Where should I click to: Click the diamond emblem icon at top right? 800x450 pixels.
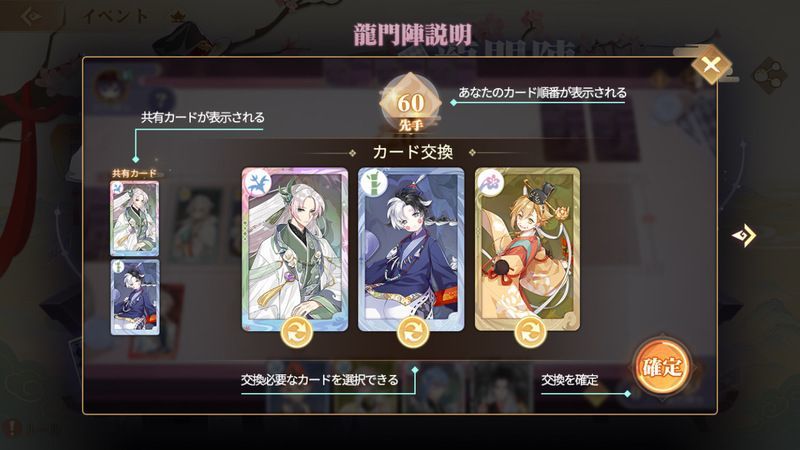point(769,76)
